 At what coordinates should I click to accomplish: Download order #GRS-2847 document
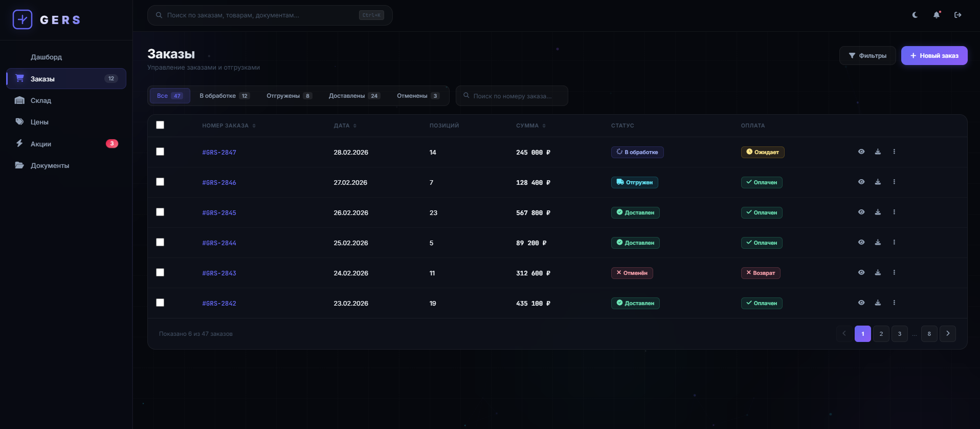click(x=878, y=152)
